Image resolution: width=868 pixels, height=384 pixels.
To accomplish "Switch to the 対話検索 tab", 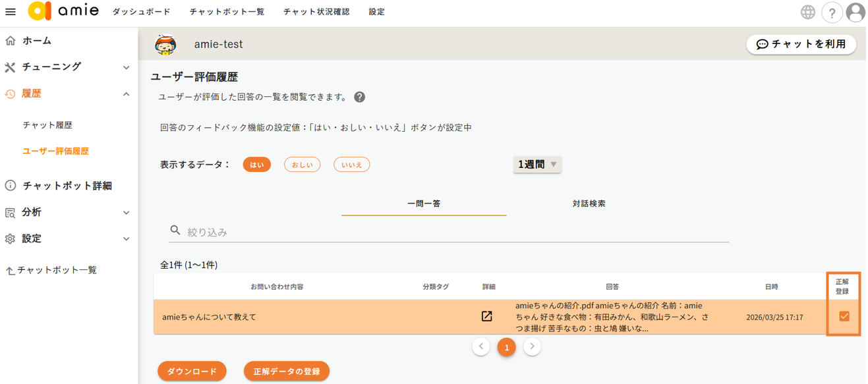I will (589, 204).
